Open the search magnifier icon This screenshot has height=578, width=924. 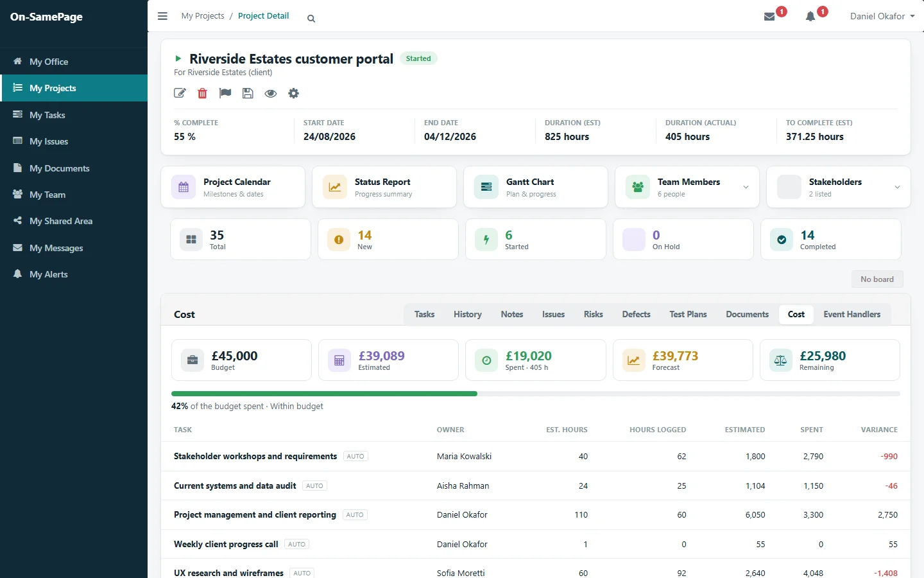311,19
